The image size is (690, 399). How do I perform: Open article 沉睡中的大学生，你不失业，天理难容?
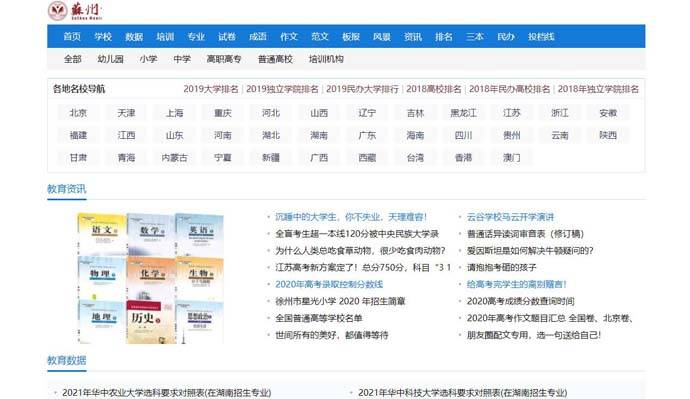(x=351, y=217)
